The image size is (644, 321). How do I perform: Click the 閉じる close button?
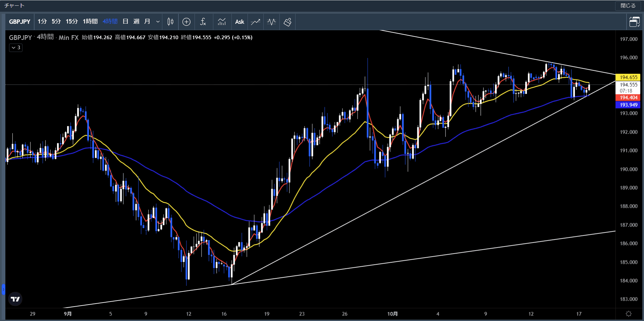click(628, 6)
